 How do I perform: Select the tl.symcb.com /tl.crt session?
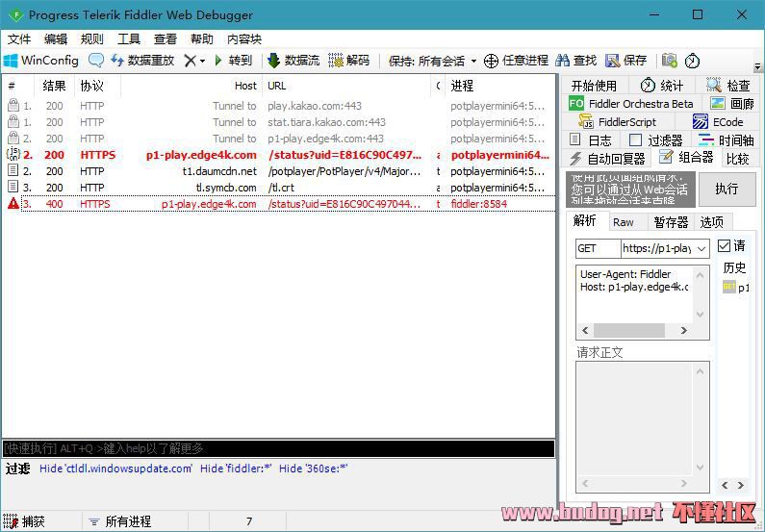tap(278, 188)
